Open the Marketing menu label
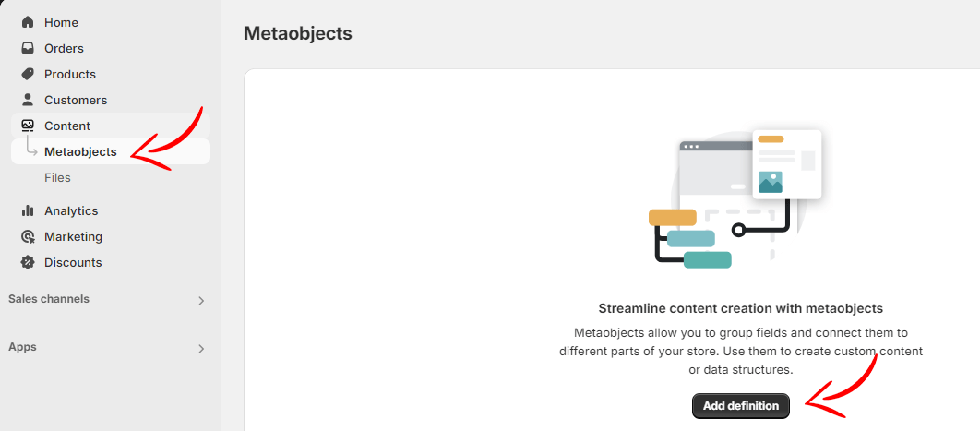This screenshot has height=431, width=980. 73,236
